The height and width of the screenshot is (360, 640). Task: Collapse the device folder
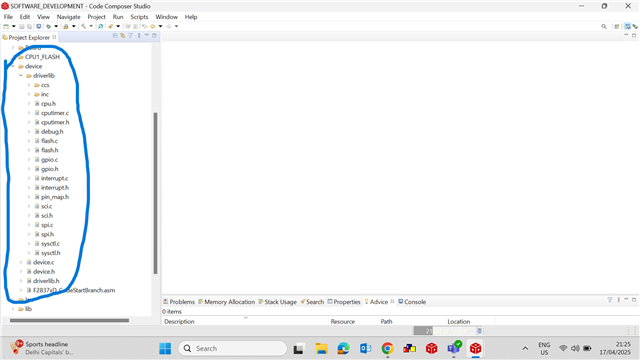(13, 66)
